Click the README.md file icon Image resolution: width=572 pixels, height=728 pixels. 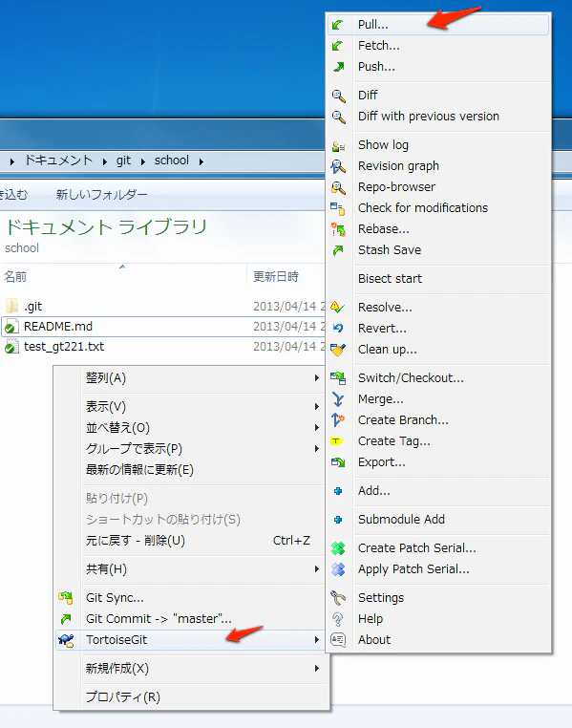pyautogui.click(x=11, y=327)
